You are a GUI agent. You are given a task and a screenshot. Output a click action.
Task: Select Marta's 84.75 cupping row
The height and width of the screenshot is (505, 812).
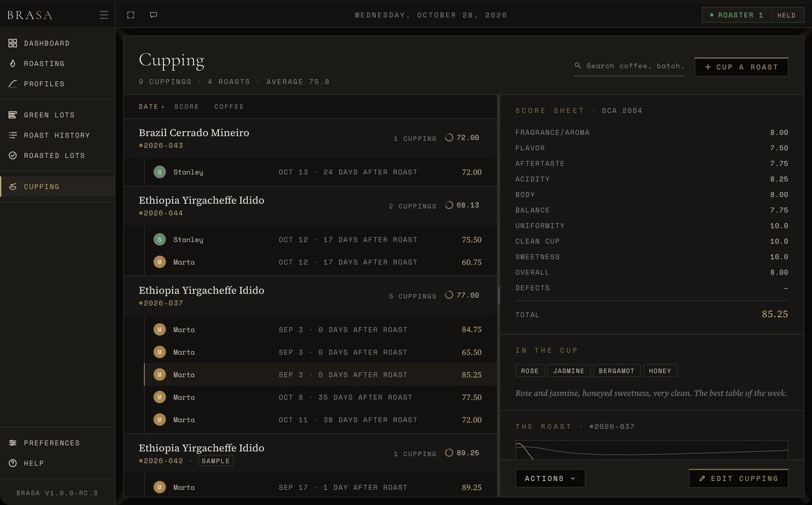[x=320, y=330]
